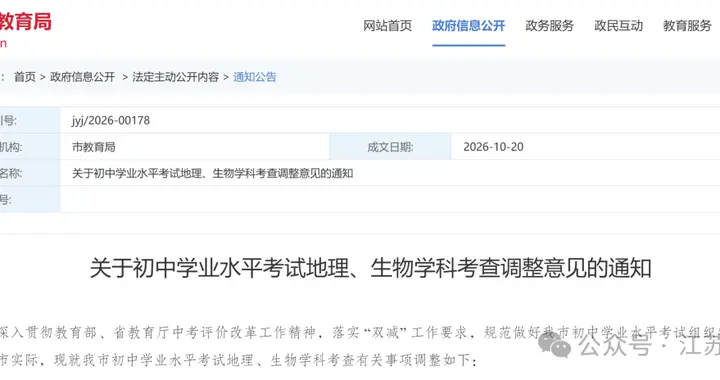Click the 政府信息公开 breadcrumb link
The height and width of the screenshot is (380, 720).
83,77
